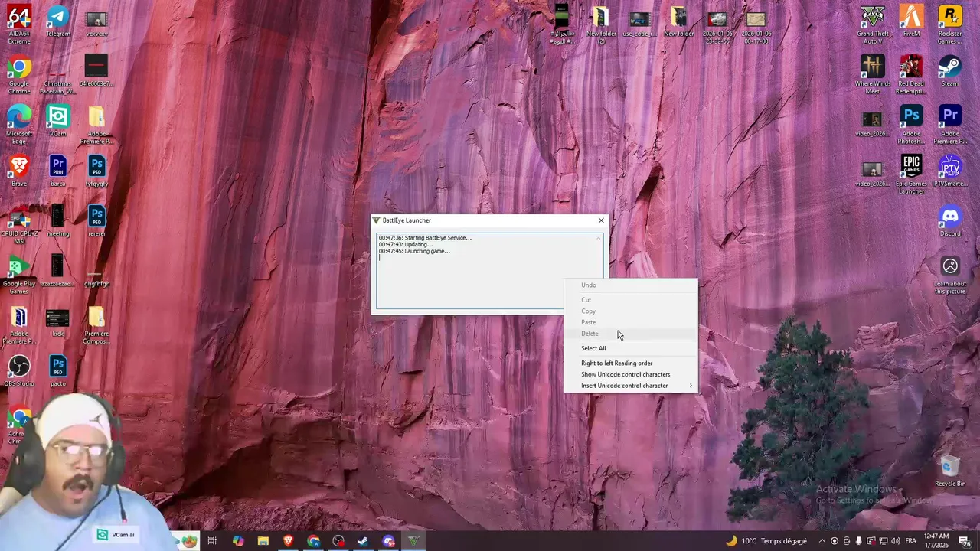Viewport: 980px width, 551px height.
Task: Launch Telegram from the desktop
Action: [x=57, y=21]
